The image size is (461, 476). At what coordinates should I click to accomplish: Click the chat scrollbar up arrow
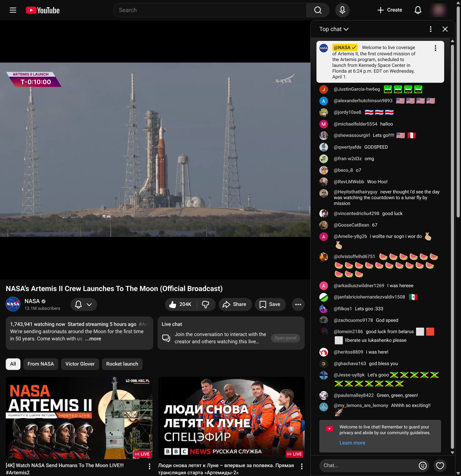point(452,41)
